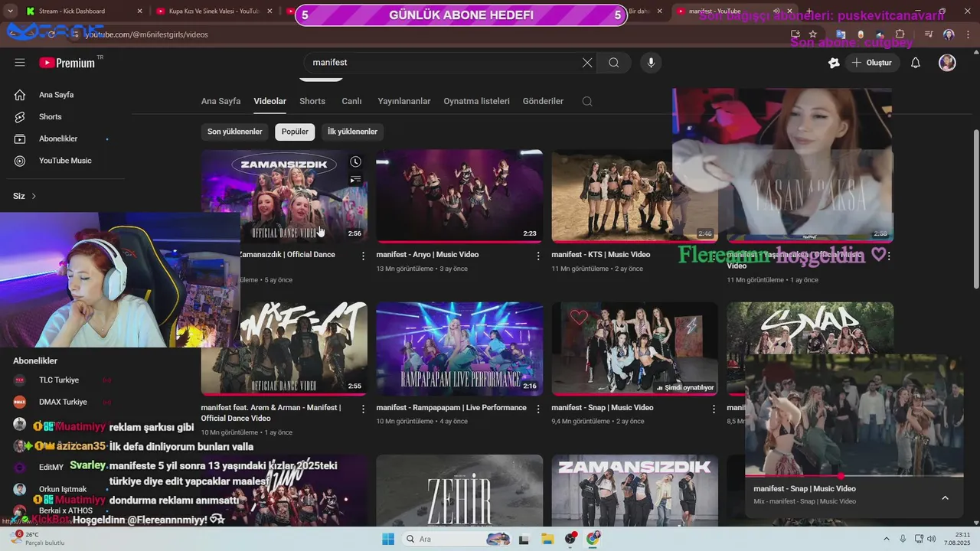Switch to the channel Shorts tab
Screen dimensions: 980x551
click(312, 101)
